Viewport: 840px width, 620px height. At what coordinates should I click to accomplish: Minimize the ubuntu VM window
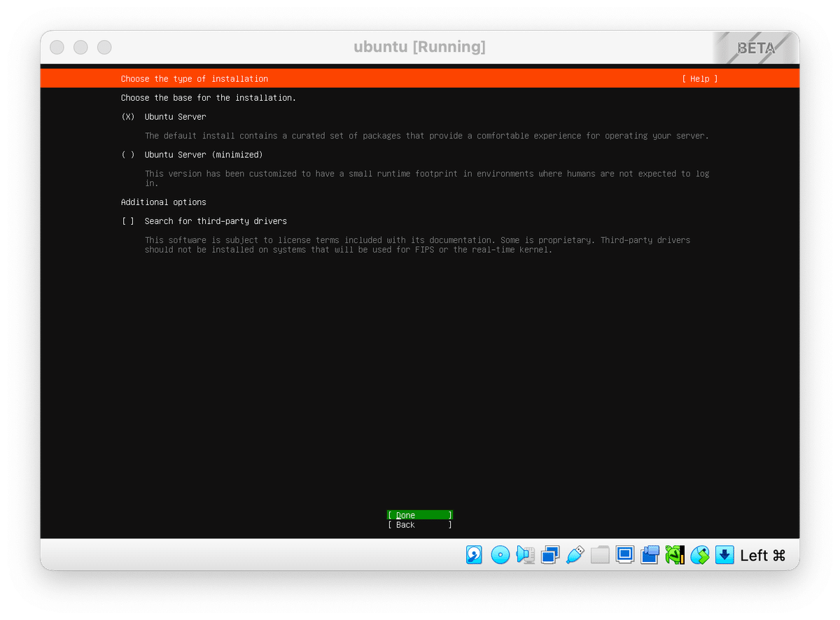click(x=80, y=47)
